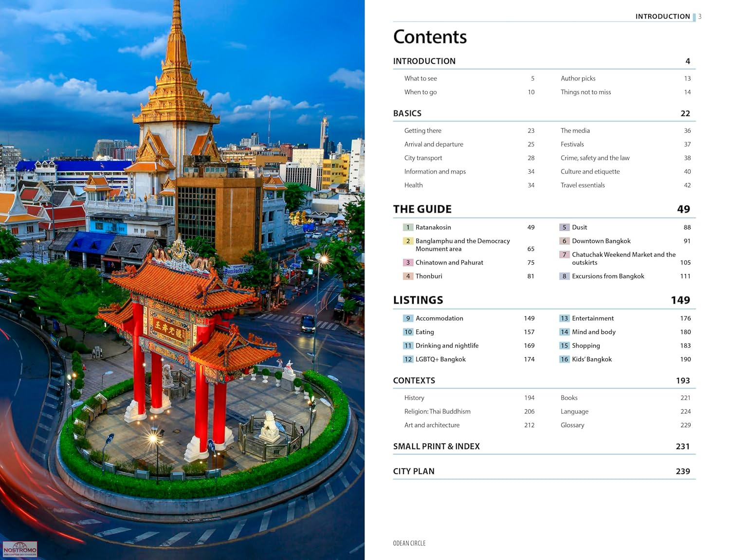Screen dimensions: 730x560
Task: Click the 'Information and maps' entry
Action: click(x=435, y=171)
